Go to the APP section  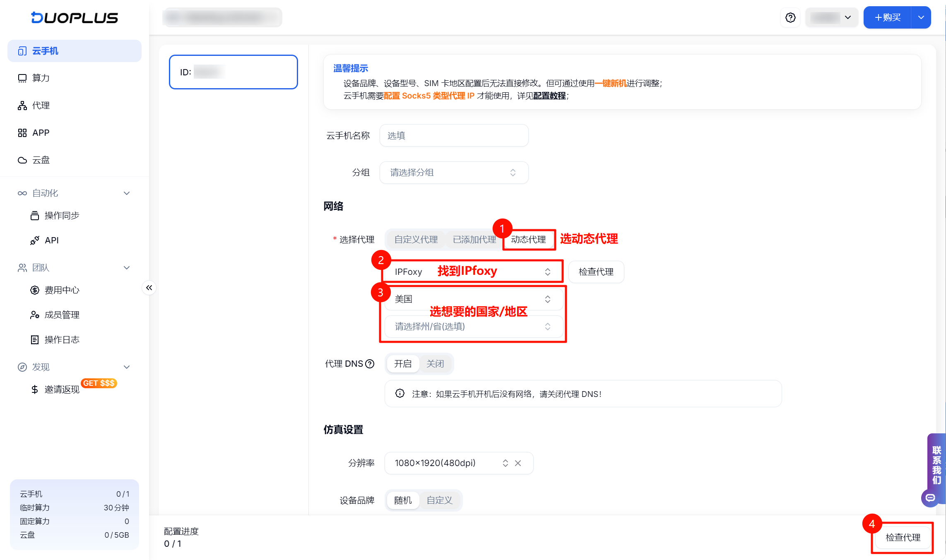tap(40, 132)
